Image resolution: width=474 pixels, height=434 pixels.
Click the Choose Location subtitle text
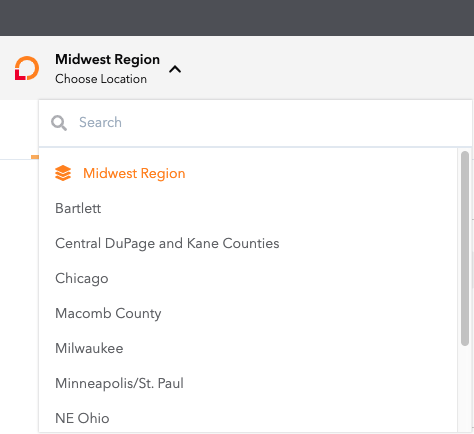[101, 79]
